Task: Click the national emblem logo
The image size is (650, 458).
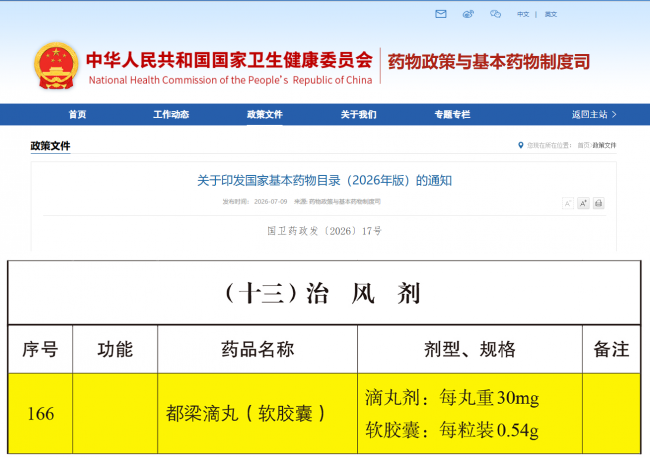Action: tap(56, 65)
